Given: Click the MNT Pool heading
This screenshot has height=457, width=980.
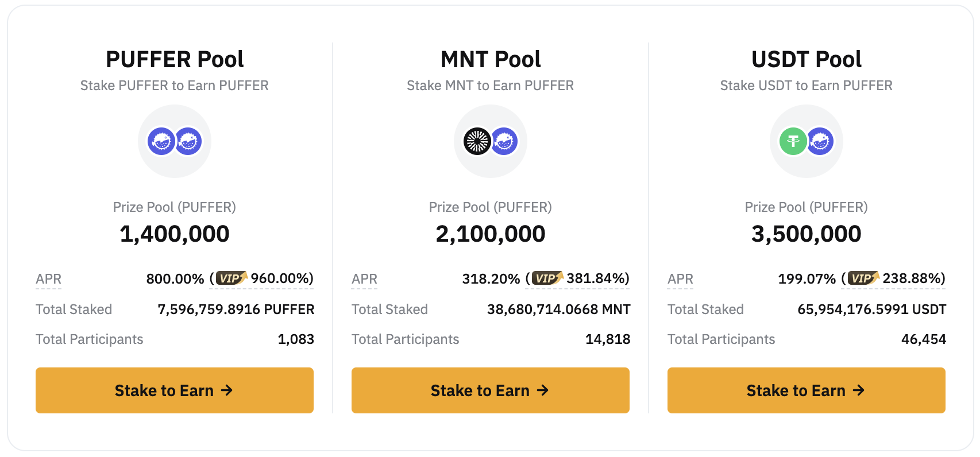Looking at the screenshot, I should (491, 59).
